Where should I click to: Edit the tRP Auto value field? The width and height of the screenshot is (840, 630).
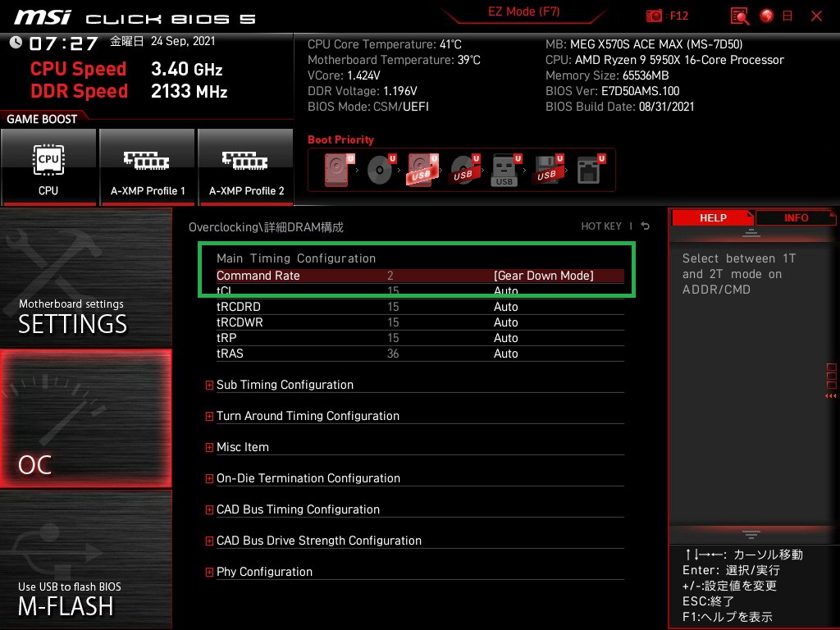(x=505, y=337)
